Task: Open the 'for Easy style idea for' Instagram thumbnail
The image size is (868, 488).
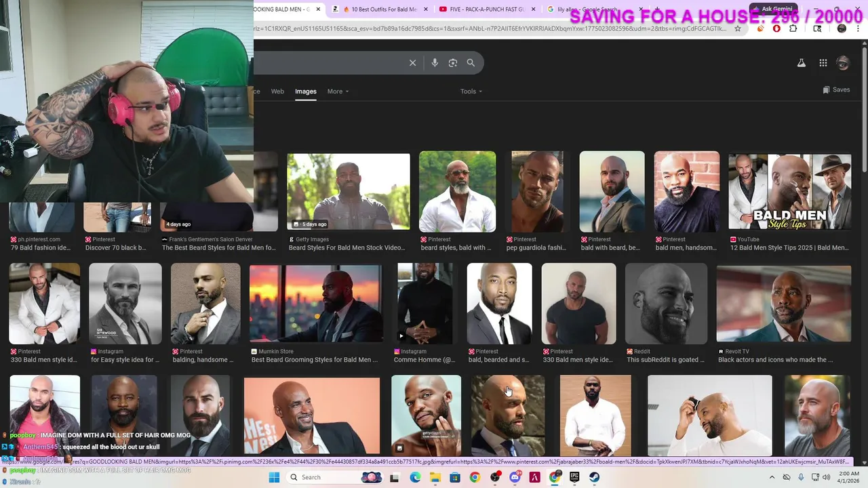Action: pyautogui.click(x=125, y=304)
